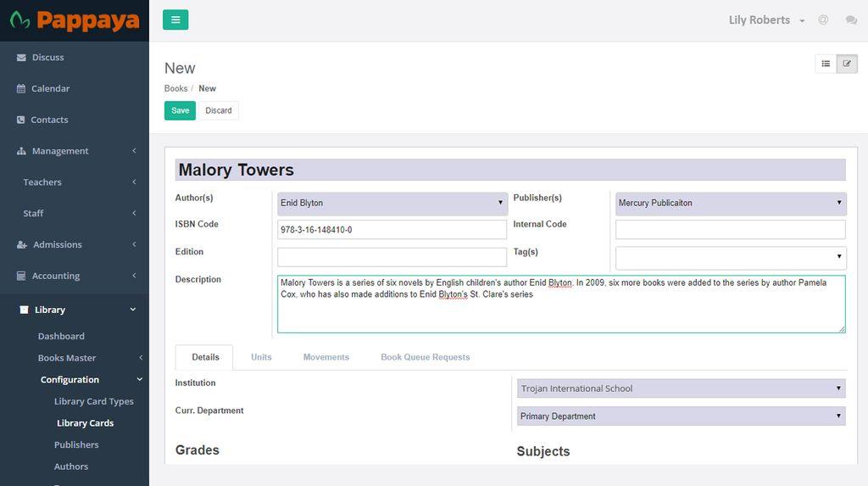Open Library Cards in sidebar
868x486 pixels.
(x=86, y=423)
